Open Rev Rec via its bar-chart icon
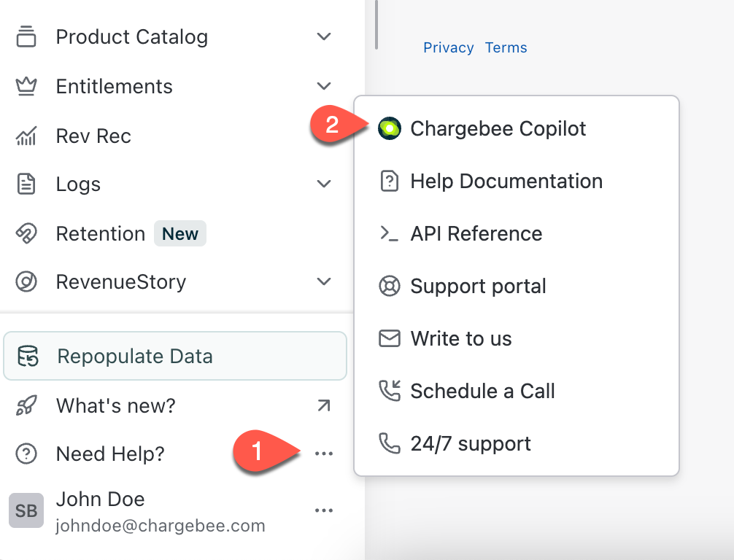 click(26, 136)
